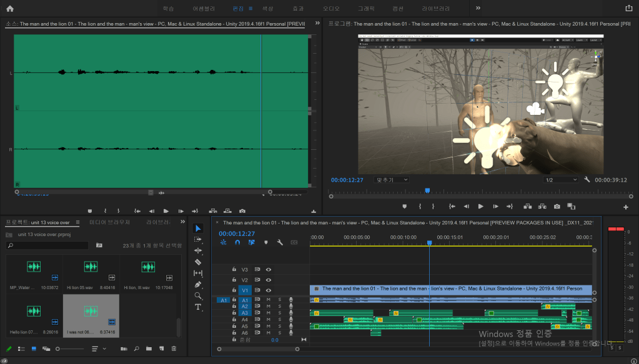This screenshot has height=364, width=639.
Task: Select the Zoom tool magnifier
Action: tap(198, 295)
